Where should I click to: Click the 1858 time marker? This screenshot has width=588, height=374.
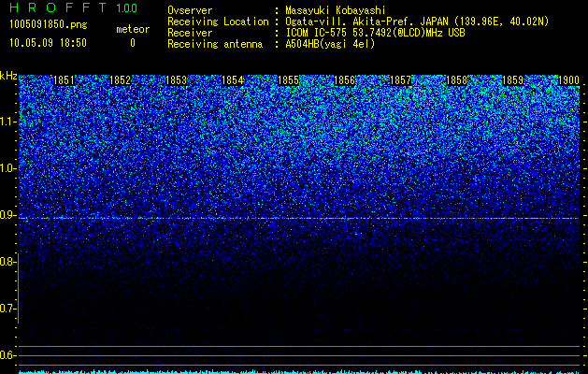tap(456, 80)
